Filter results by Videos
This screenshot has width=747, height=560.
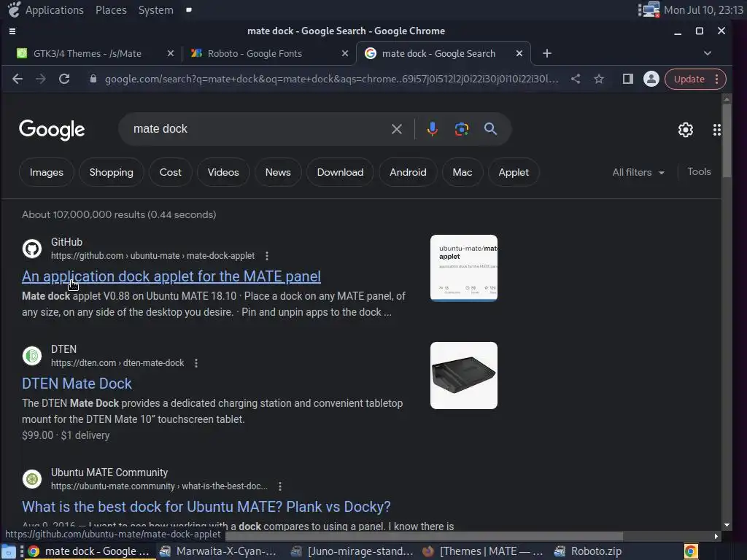(223, 172)
